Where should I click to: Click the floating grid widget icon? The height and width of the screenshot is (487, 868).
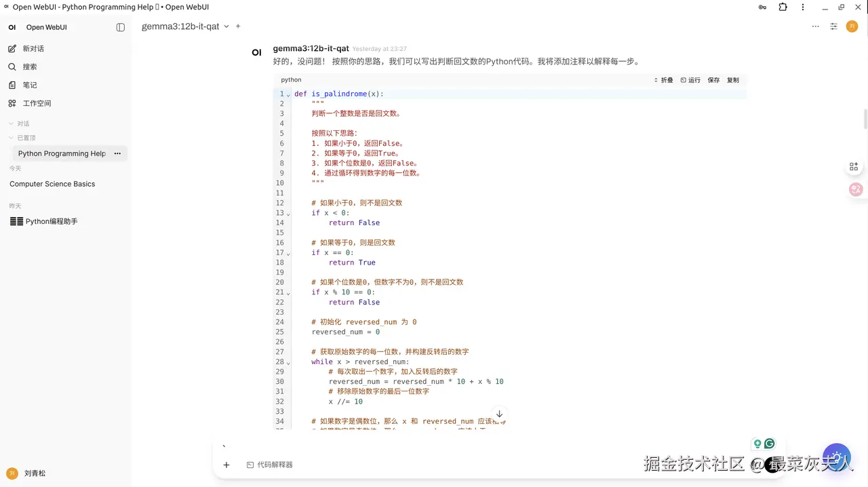(854, 167)
